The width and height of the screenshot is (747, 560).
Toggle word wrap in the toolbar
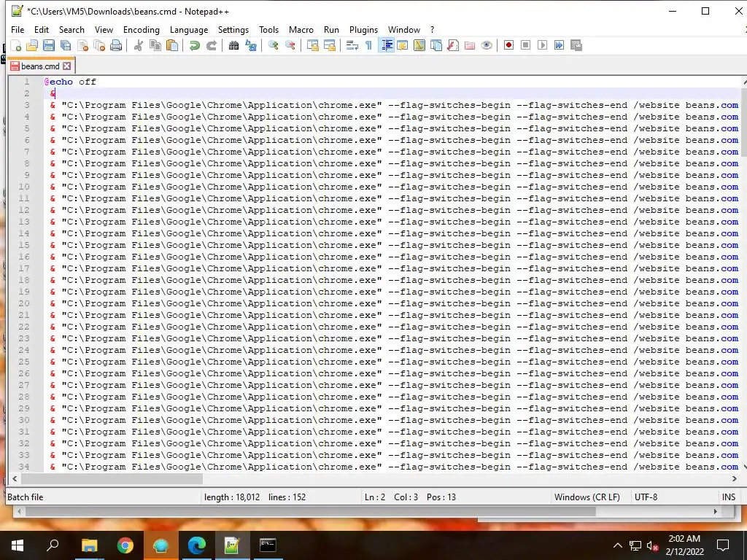(x=352, y=45)
